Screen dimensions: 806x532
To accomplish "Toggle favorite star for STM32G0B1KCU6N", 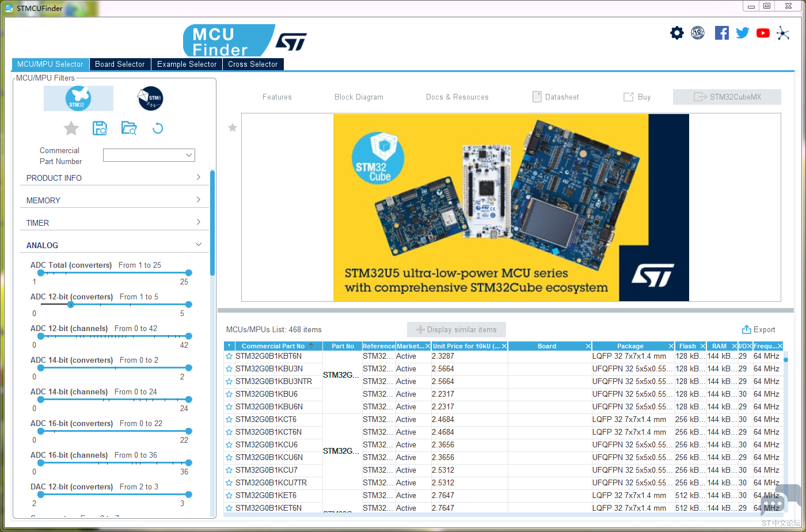I will click(x=229, y=458).
